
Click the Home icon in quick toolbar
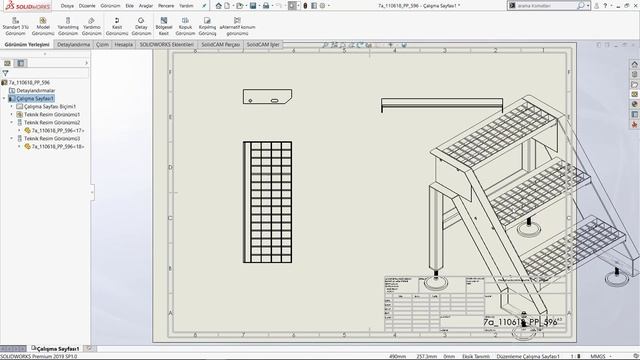coord(219,6)
